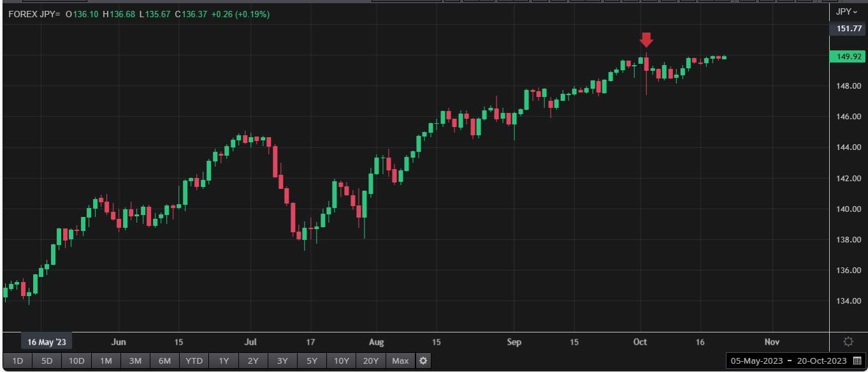Set range to 2Y

click(253, 361)
